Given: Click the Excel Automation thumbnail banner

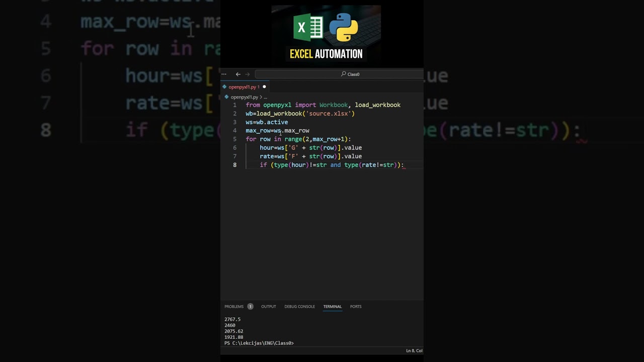Looking at the screenshot, I should (326, 35).
